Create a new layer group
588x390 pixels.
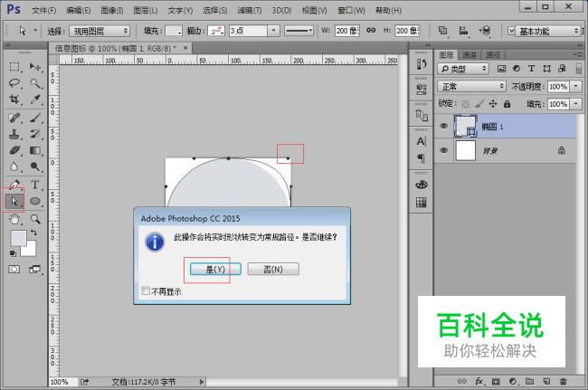(529, 381)
